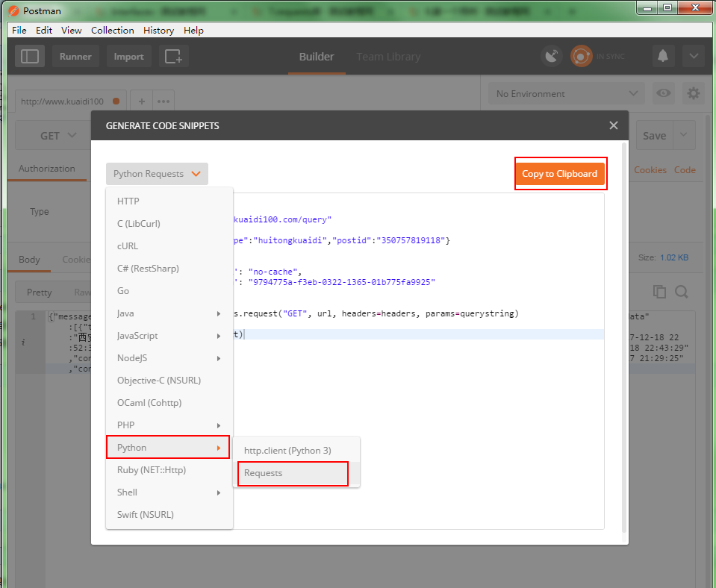Image resolution: width=716 pixels, height=588 pixels.
Task: Open the Collection menu
Action: 112,30
